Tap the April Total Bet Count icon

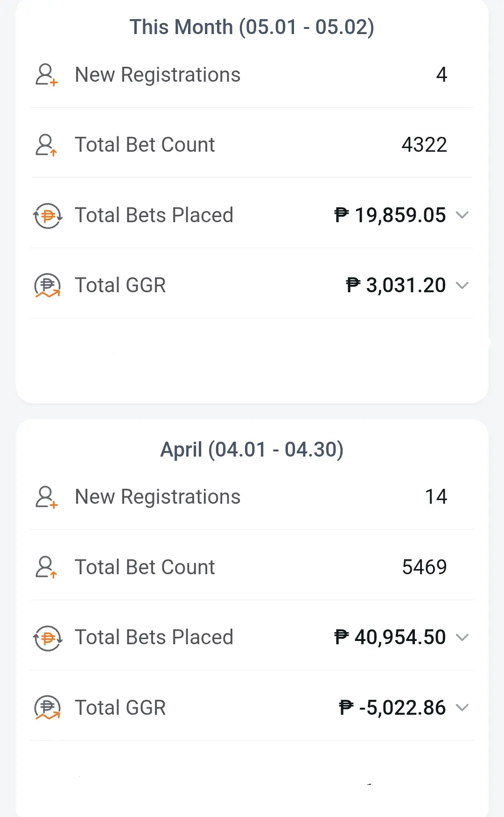coord(47,567)
